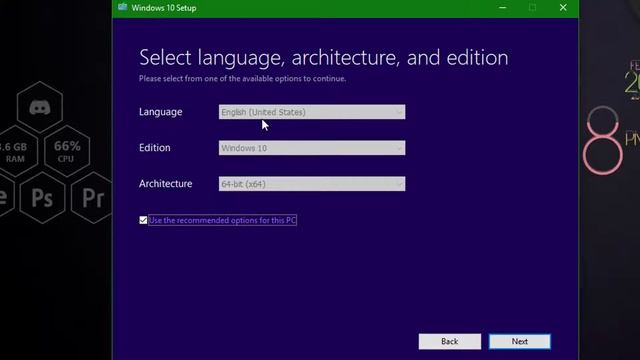Launch Photoshop from the Ps hexagon icon
640x360 pixels.
click(x=42, y=198)
